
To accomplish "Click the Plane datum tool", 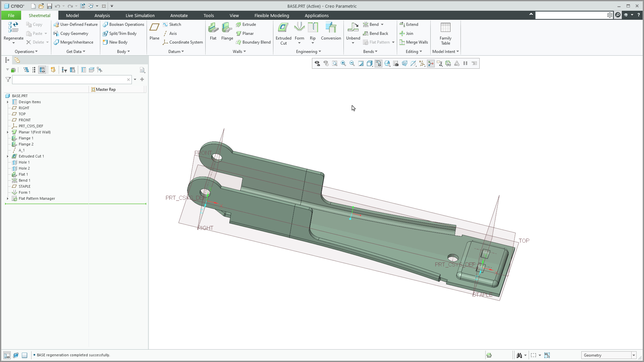I will coord(154,31).
